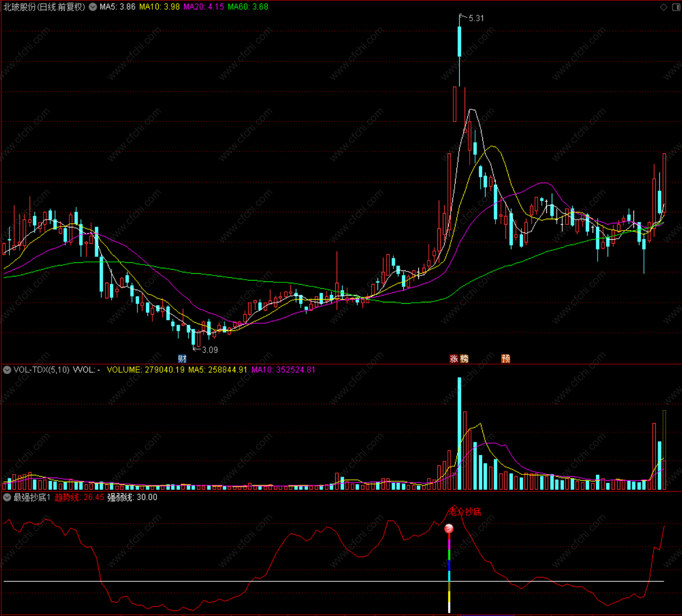Click the blue 财 financial marker icon
The image size is (682, 616).
click(x=182, y=359)
